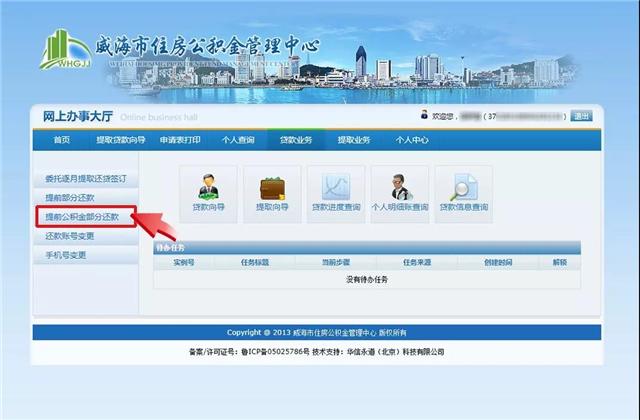The image size is (640, 420).
Task: Open the 贷款进度查询 chart icon
Action: [336, 194]
